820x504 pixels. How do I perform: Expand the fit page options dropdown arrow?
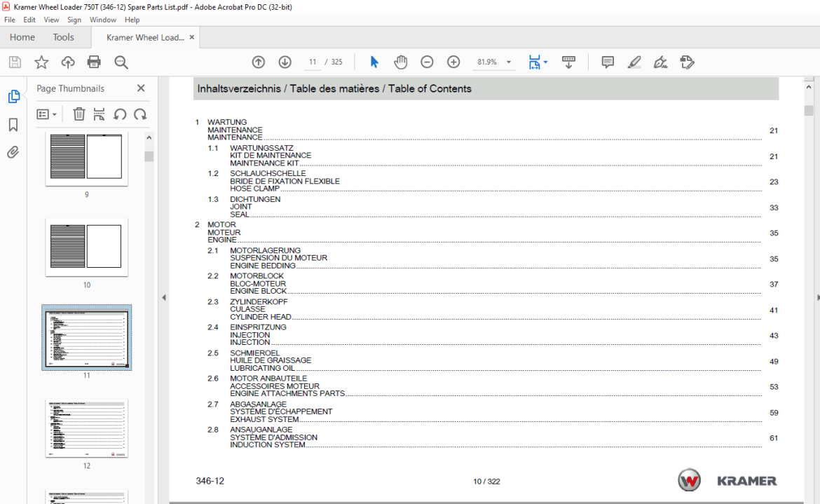tap(546, 62)
